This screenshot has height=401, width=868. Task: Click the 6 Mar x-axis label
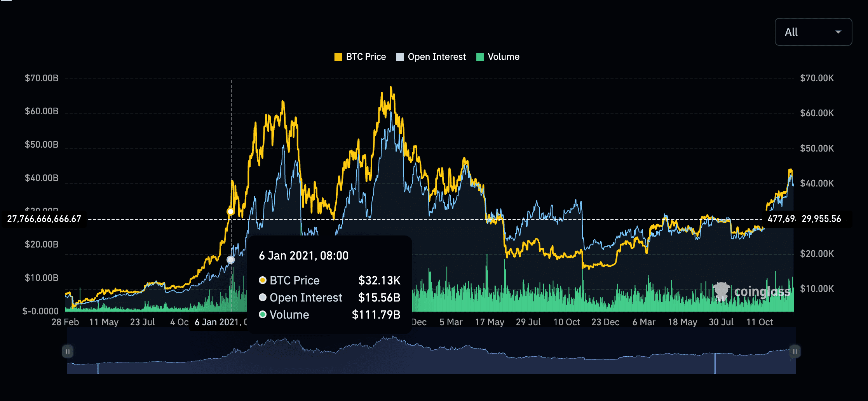point(644,322)
